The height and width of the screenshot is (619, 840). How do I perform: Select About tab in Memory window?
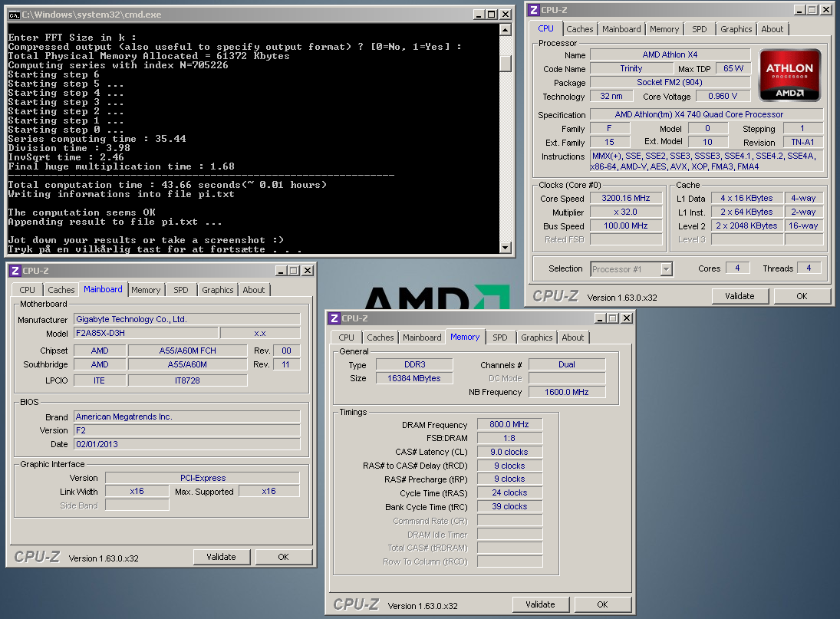(573, 337)
